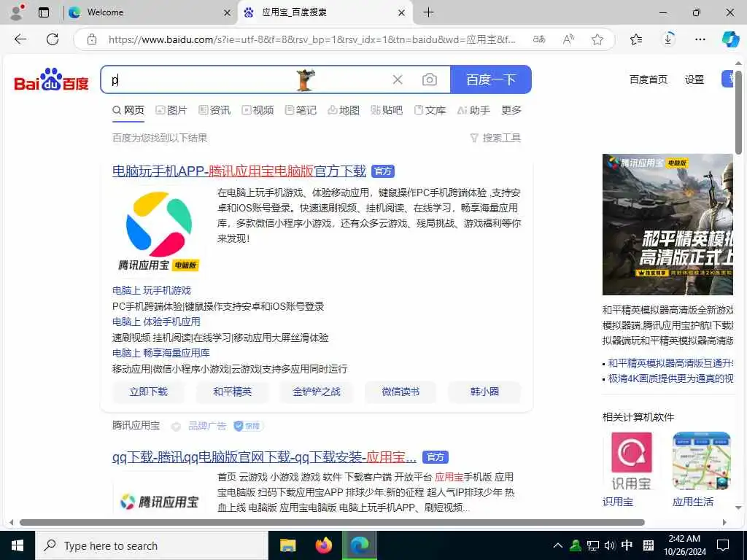
Task: Activate Read aloud icon
Action: pos(568,39)
